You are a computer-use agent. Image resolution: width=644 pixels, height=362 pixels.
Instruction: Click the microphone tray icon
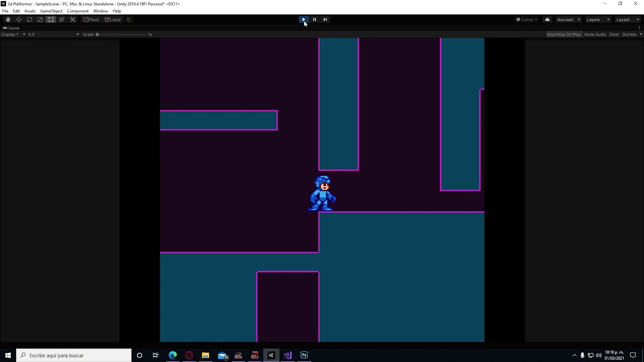pos(583,355)
